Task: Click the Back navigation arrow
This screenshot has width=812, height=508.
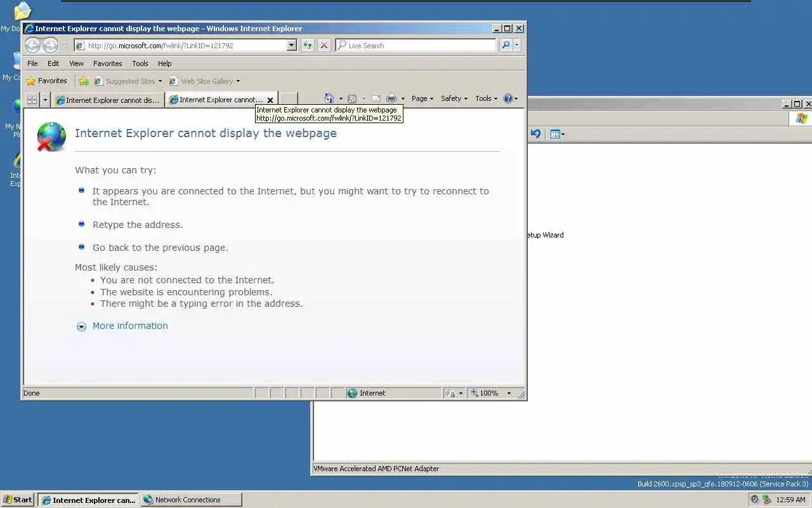Action: coord(33,45)
